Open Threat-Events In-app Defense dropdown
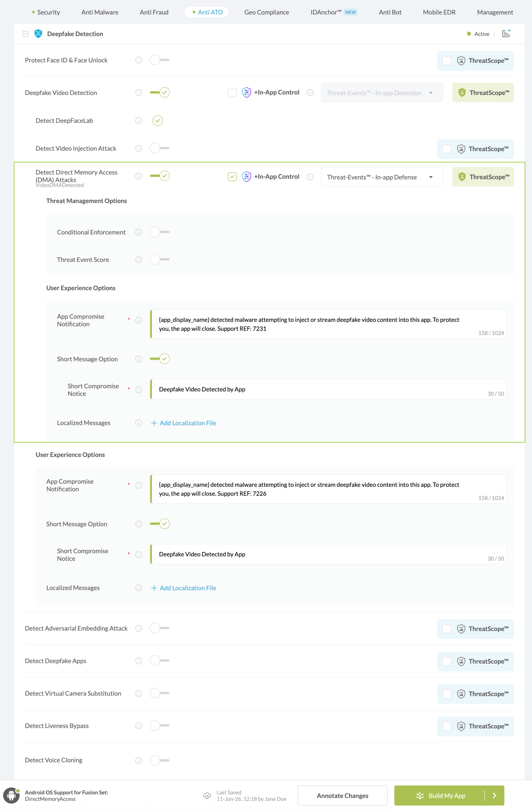The width and height of the screenshot is (532, 810). pos(382,177)
